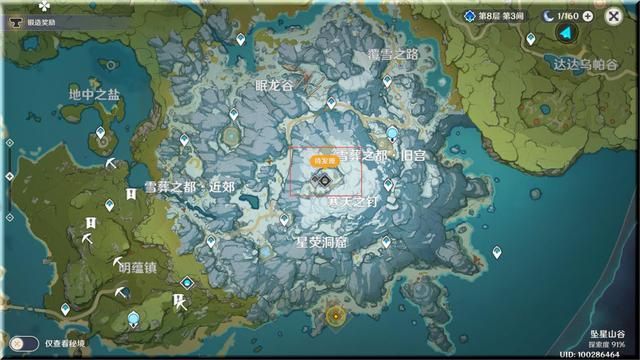Select the waypoint between the two banner markers
The image size is (640, 360).
pos(109,205)
